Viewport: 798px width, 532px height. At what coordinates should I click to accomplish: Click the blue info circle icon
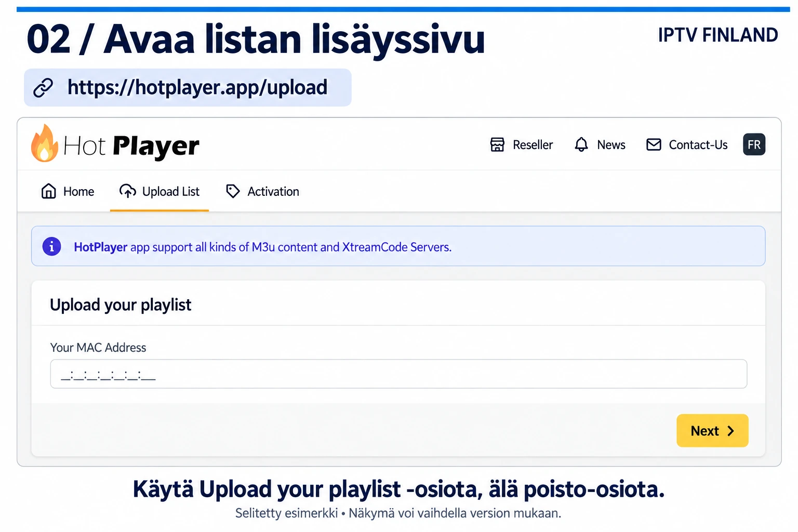click(x=51, y=246)
